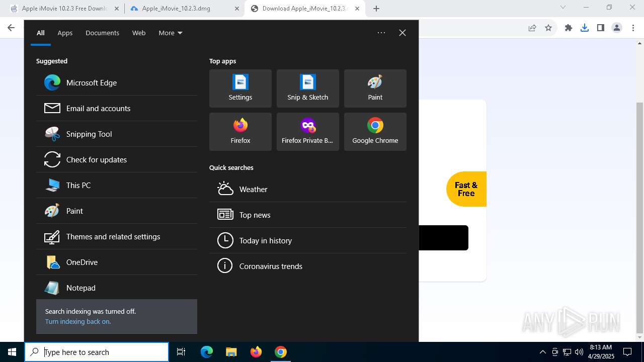Launch Paint from Suggested list

point(117,211)
